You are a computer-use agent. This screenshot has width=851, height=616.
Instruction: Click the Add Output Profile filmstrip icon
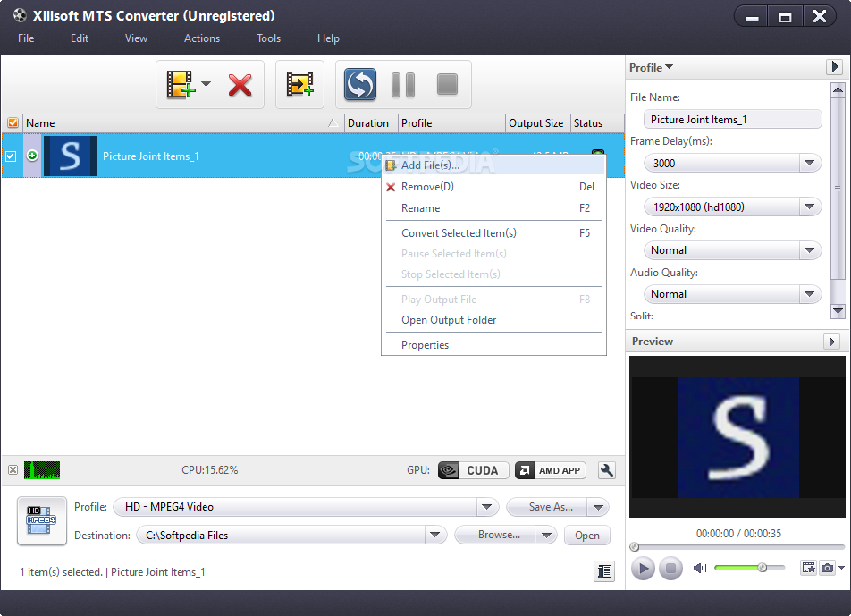point(299,85)
